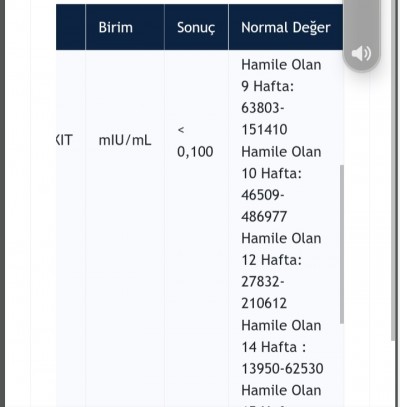Screen dimensions: 400x407
Task: Select the < 0,100 result value
Action: tap(195, 141)
